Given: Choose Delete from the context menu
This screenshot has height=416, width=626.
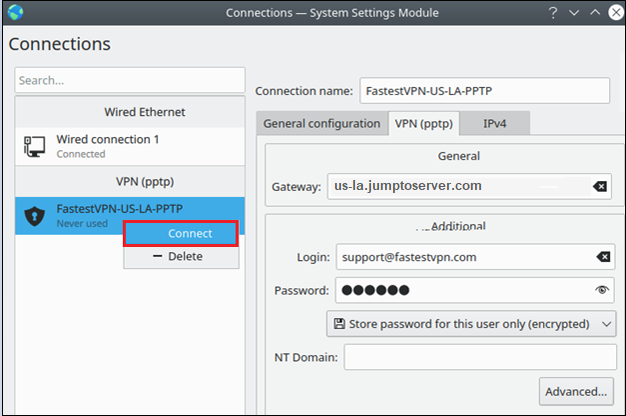Looking at the screenshot, I should 181,256.
